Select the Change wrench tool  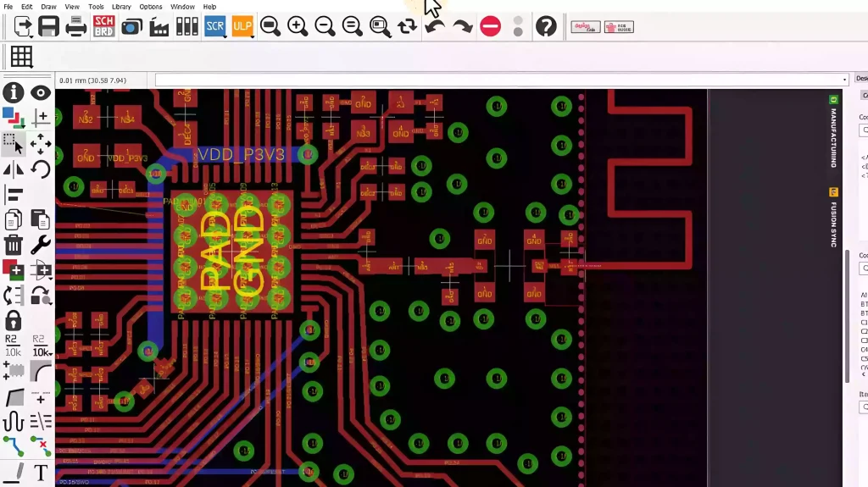(x=41, y=245)
